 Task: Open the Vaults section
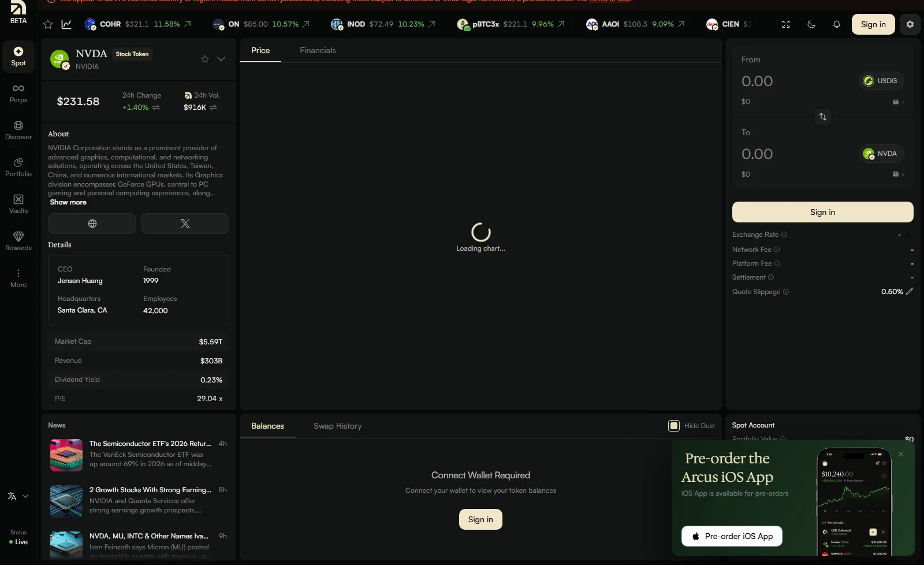(18, 205)
